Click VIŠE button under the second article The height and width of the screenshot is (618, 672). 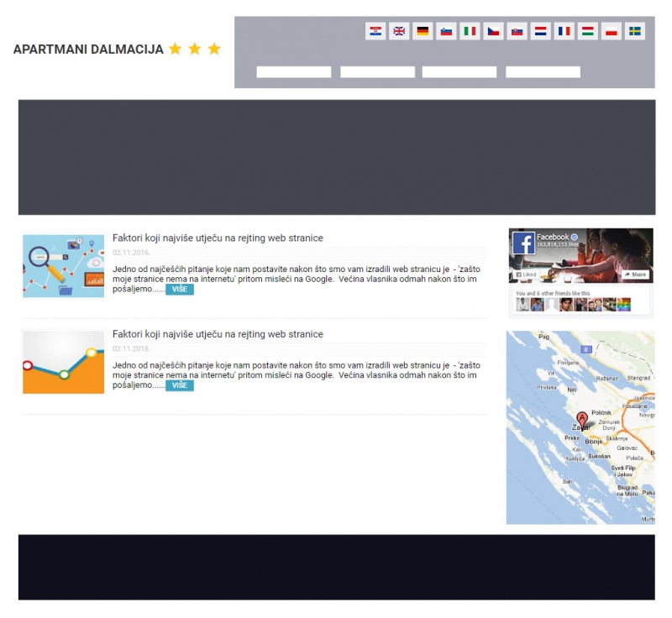click(179, 385)
